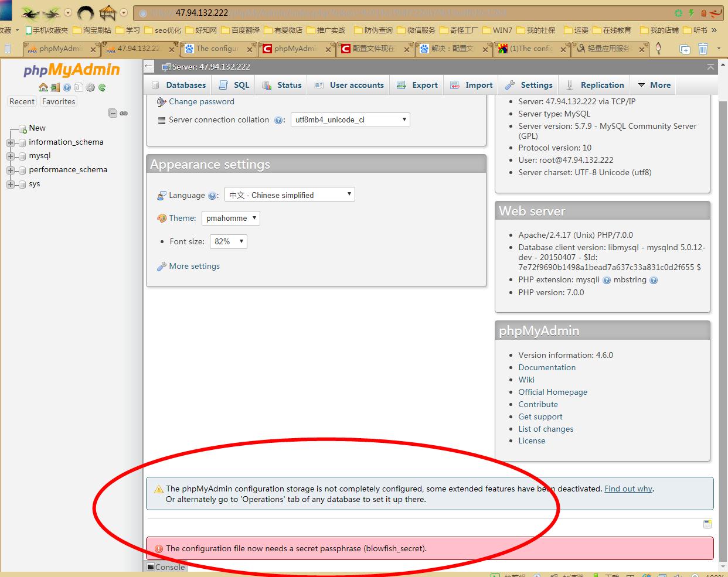This screenshot has width=728, height=577.
Task: Expand the mysql database node
Action: tap(11, 156)
